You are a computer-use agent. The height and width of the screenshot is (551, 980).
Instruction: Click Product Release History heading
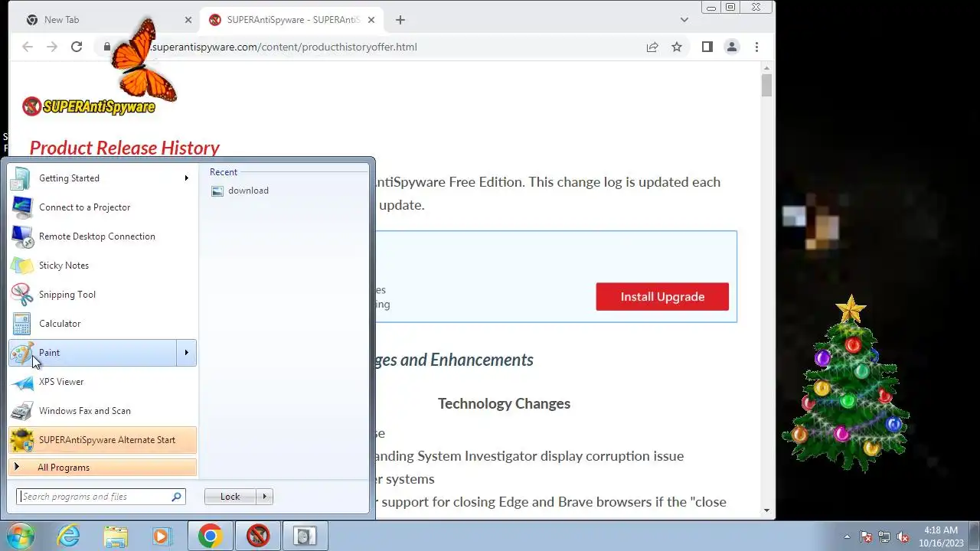pyautogui.click(x=125, y=148)
